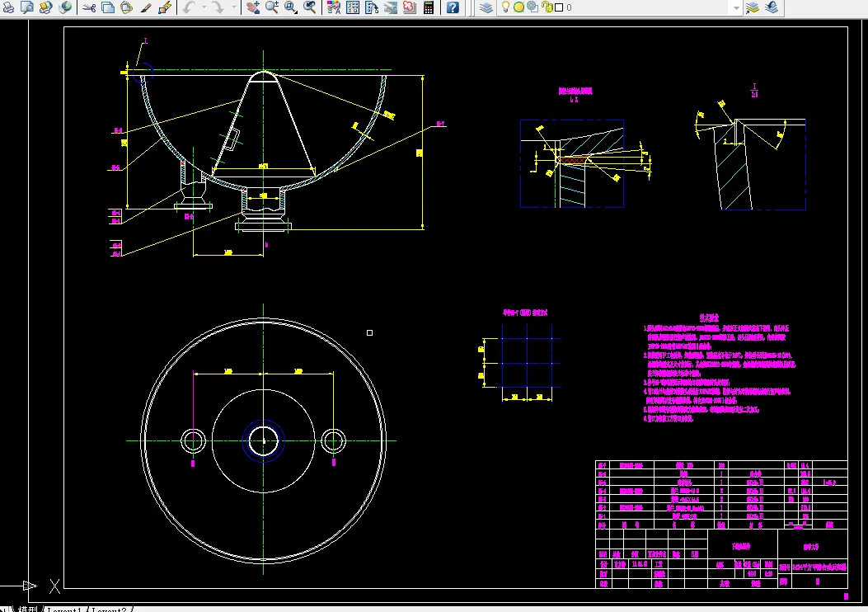This screenshot has width=868, height=612.
Task: Expand the Undo history dropdown
Action: click(204, 7)
